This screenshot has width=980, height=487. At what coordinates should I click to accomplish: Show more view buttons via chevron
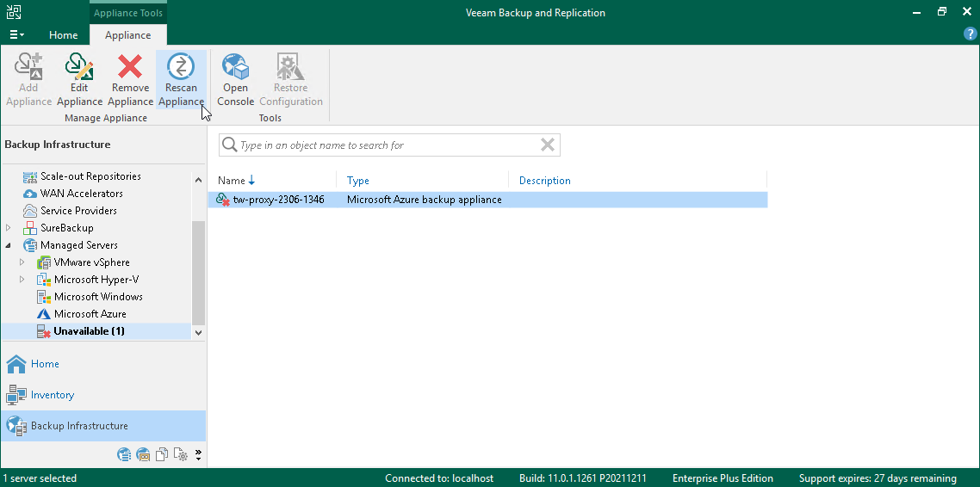[x=199, y=454]
